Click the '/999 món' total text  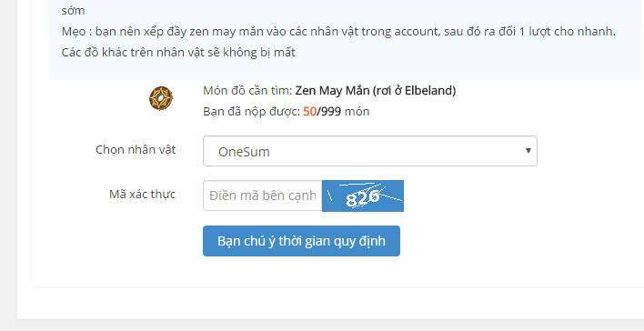click(x=343, y=112)
